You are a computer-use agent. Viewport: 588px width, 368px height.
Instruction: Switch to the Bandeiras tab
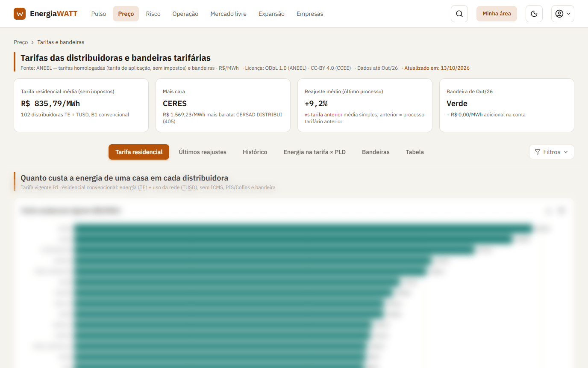pyautogui.click(x=376, y=152)
